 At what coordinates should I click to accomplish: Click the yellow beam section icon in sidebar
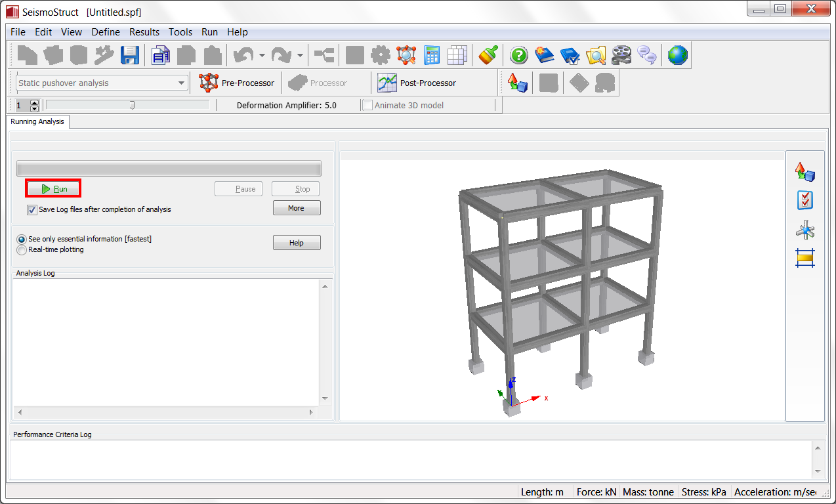[805, 258]
